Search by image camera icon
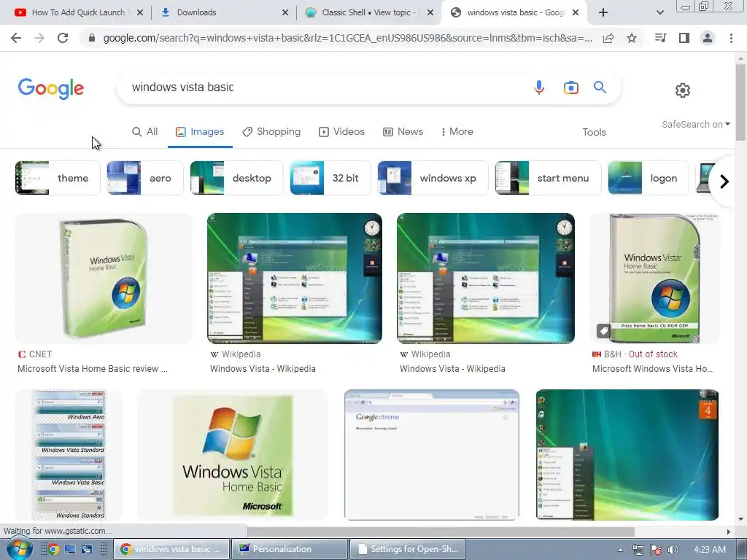 click(570, 87)
